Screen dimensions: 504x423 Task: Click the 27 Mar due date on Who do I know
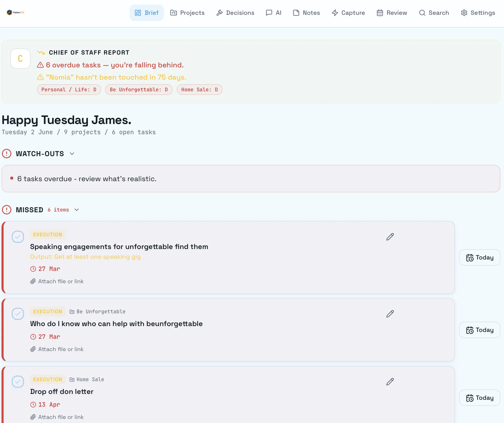click(45, 336)
